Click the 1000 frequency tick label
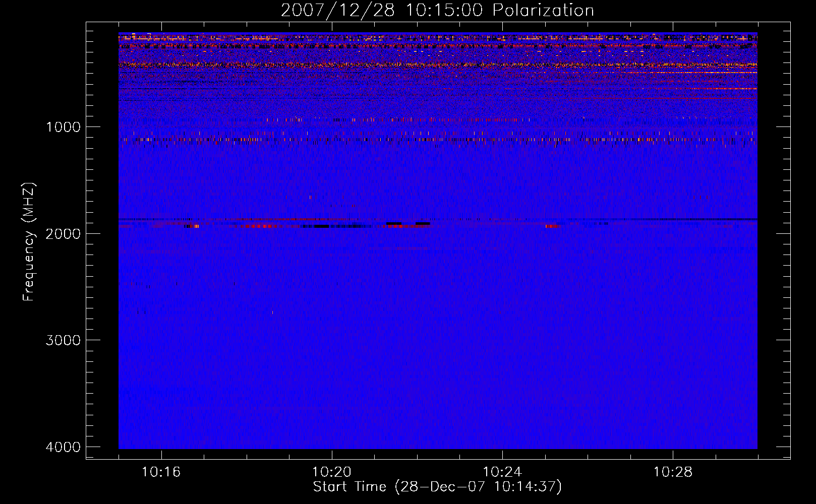This screenshot has height=504, width=816. click(63, 127)
